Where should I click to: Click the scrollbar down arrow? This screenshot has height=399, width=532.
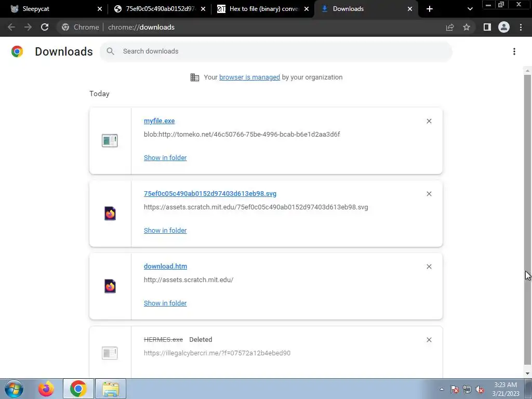point(527,374)
